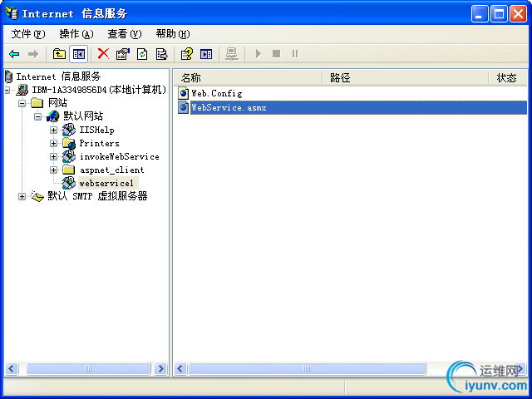Click the Refresh toolbar icon
Screen dimensions: 532x399
142,54
